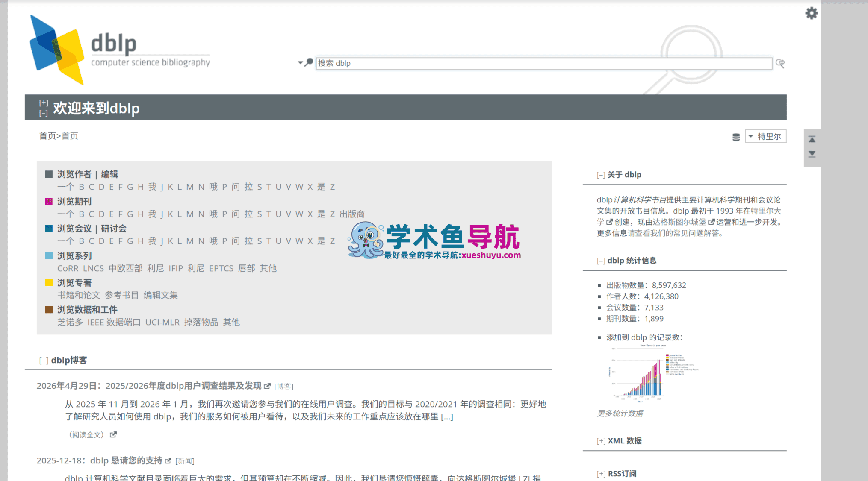This screenshot has width=868, height=481.
Task: Click the dblp logo
Action: 120,50
